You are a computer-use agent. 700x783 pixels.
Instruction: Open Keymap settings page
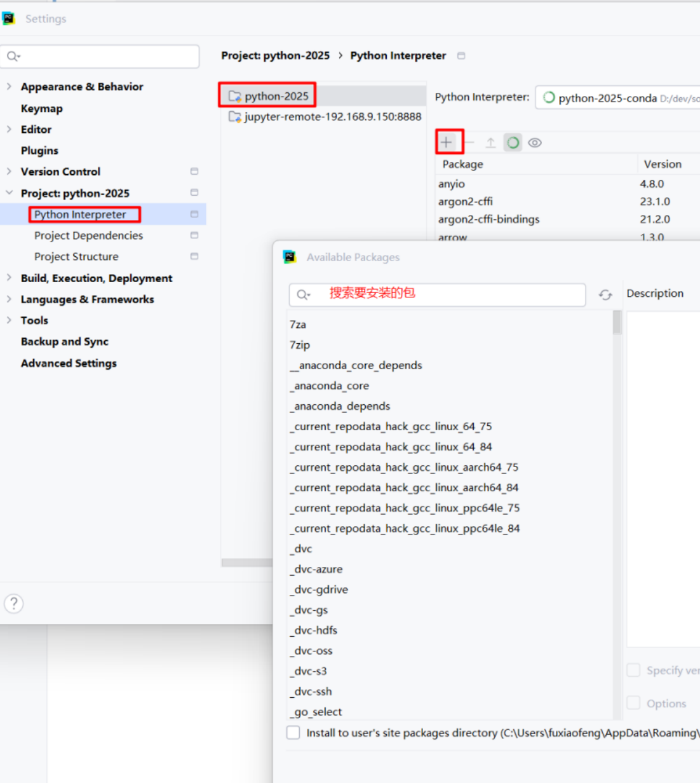pos(42,108)
